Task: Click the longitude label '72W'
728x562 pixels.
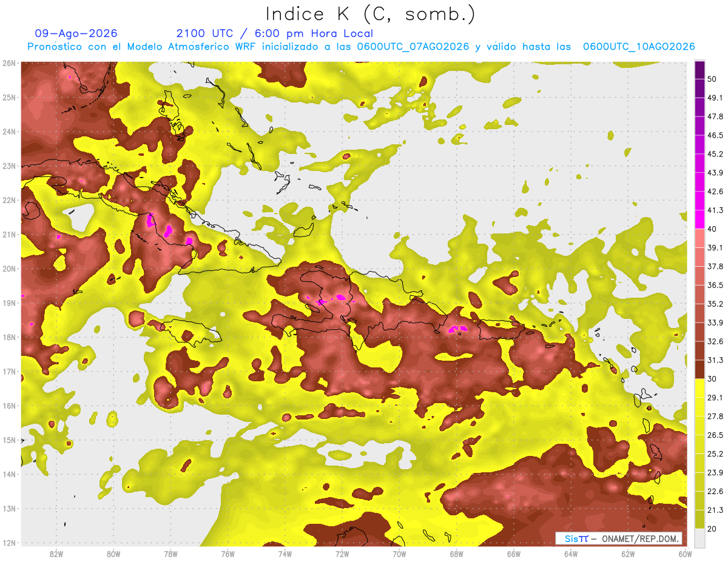Action: [x=342, y=554]
